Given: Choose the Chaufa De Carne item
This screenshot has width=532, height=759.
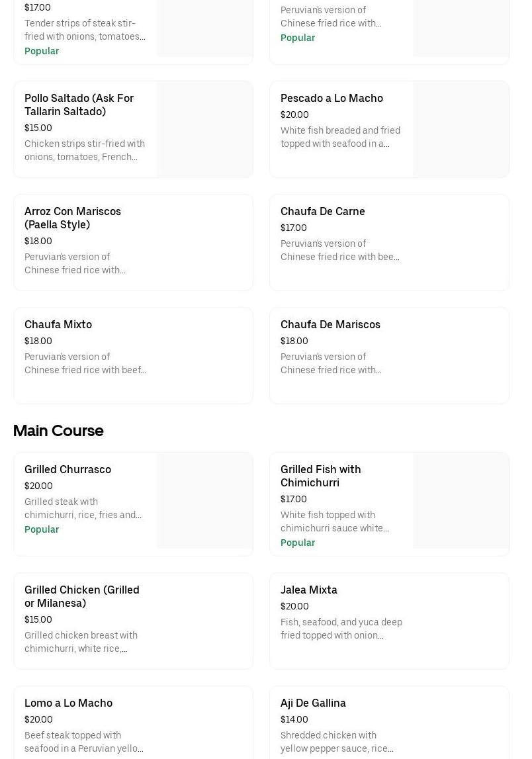Looking at the screenshot, I should tap(323, 211).
